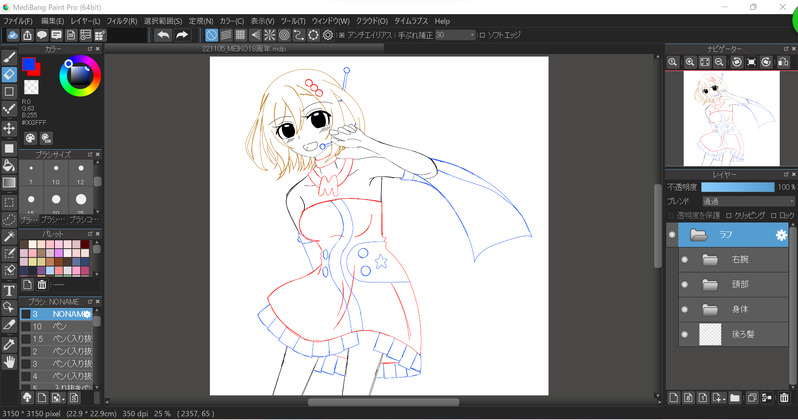Toggle visibility of the 右腕 layer folder
798x420 pixels.
click(684, 260)
